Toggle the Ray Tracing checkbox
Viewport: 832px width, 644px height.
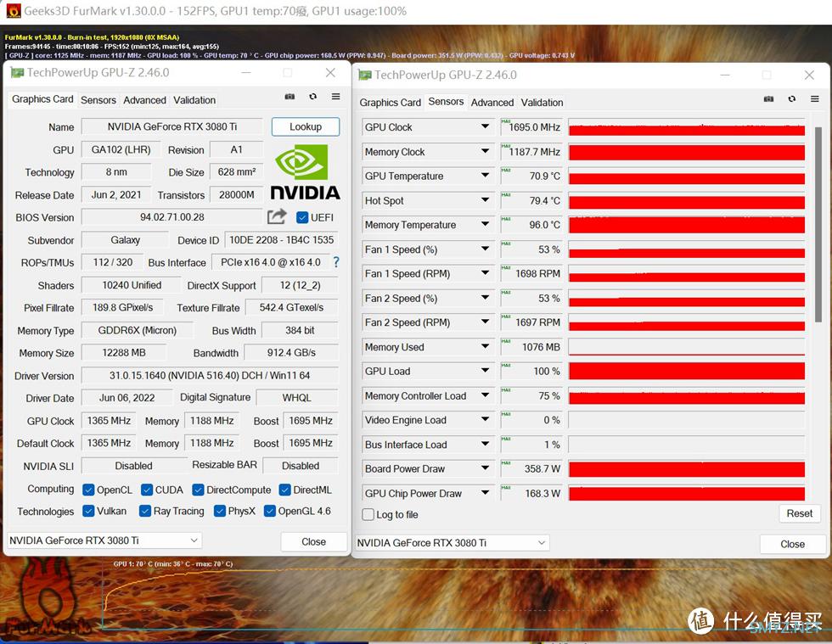pos(145,511)
